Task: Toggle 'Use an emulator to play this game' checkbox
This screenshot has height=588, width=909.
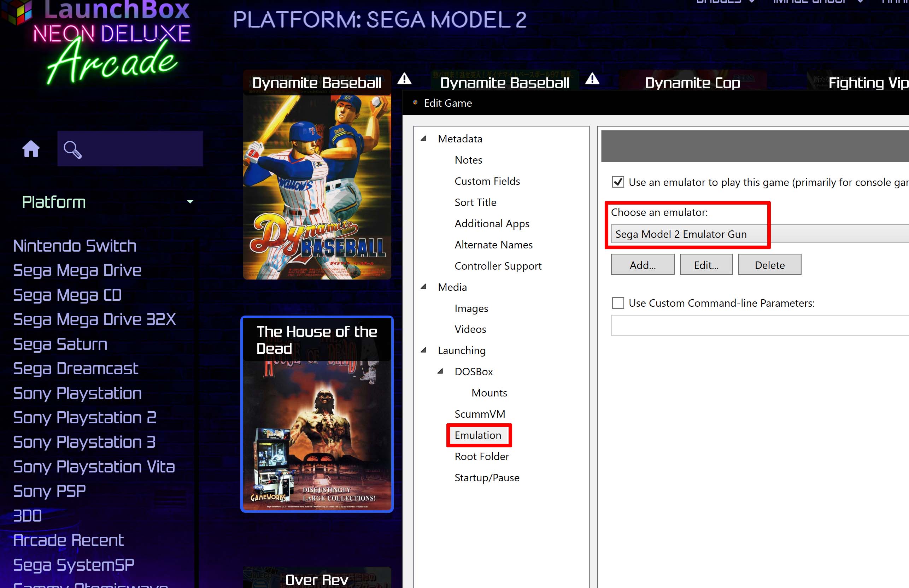Action: [x=618, y=182]
